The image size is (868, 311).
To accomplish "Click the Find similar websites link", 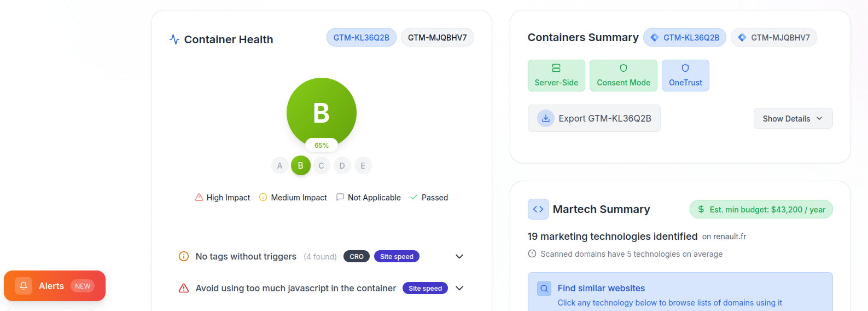I will coord(601,288).
